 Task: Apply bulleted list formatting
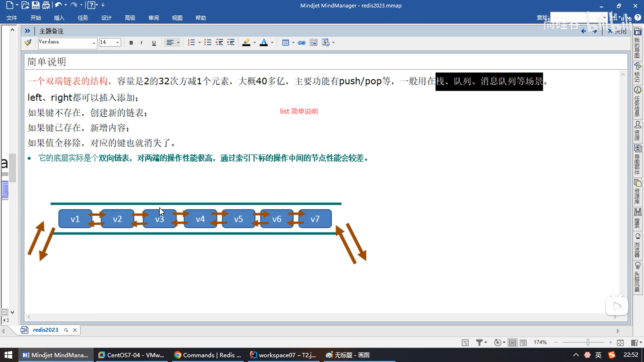point(208,43)
